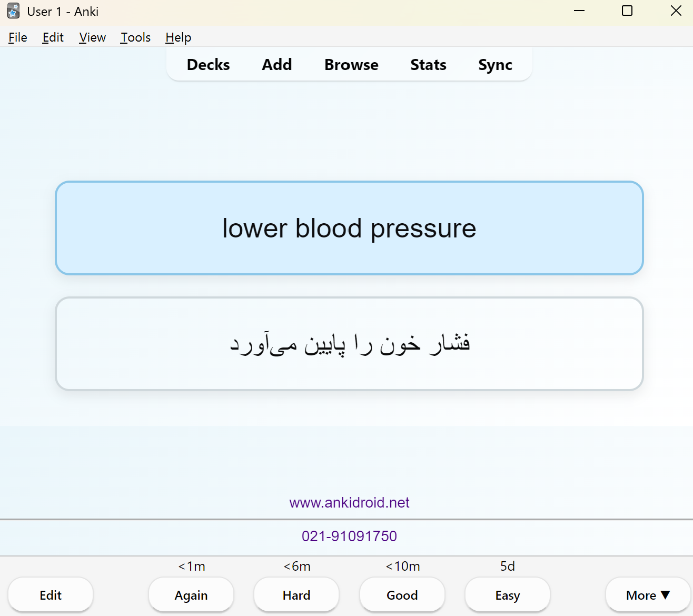Click the Anki app icon in title bar
The height and width of the screenshot is (616, 693).
coord(13,11)
